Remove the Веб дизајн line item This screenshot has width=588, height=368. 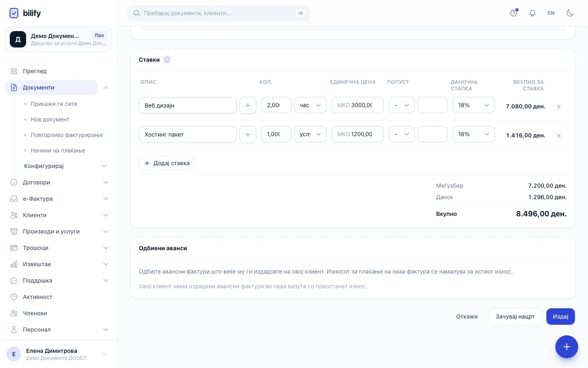click(559, 107)
